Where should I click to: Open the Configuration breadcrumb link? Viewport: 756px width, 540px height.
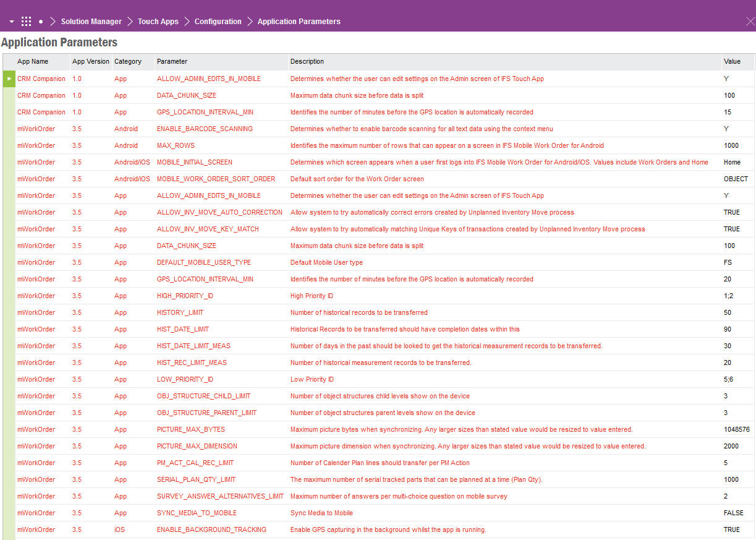point(218,22)
